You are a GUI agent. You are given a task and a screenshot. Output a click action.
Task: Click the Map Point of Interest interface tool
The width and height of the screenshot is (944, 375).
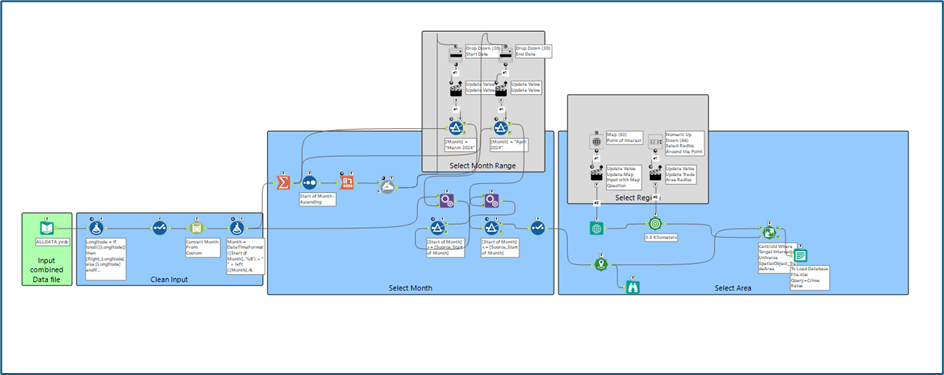click(x=597, y=140)
